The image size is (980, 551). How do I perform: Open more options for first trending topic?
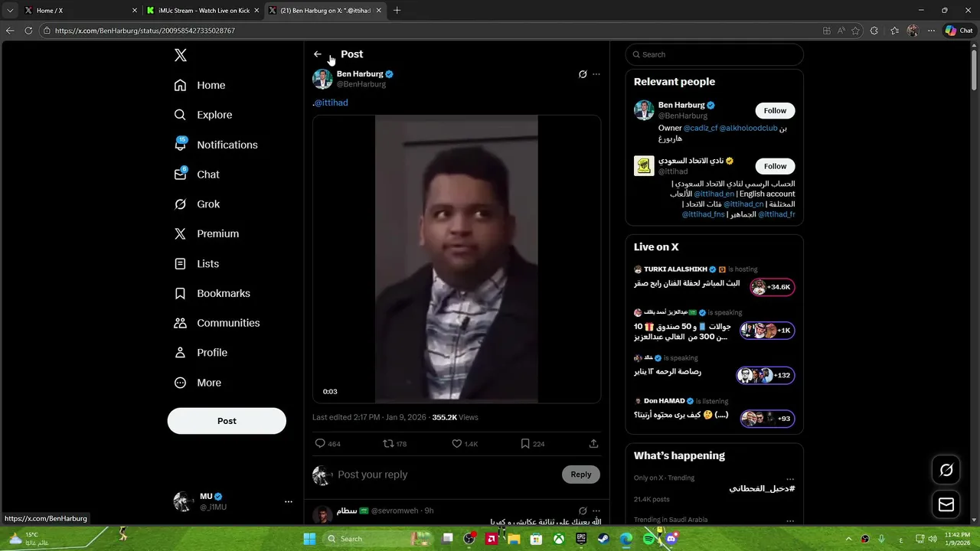(790, 478)
